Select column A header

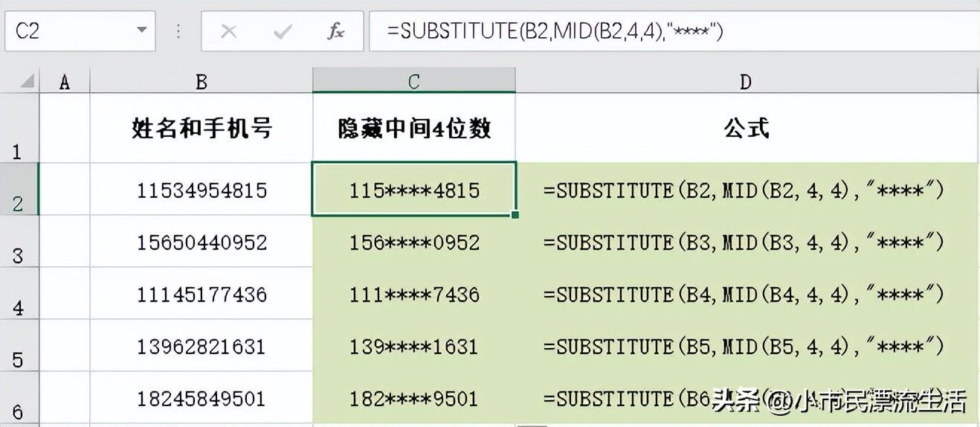[64, 82]
